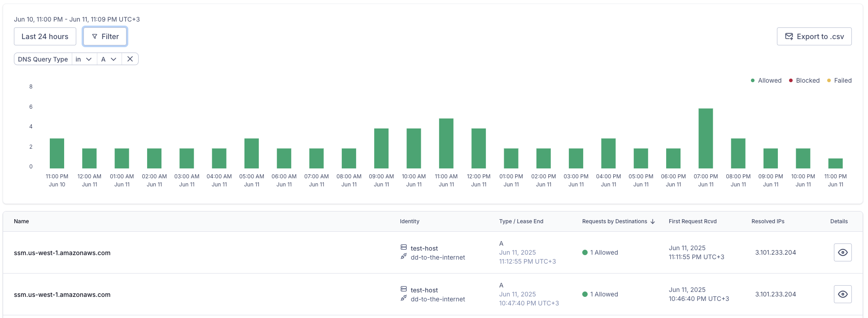This screenshot has width=868, height=318.
Task: Toggle Failed series in chart legend
Action: click(x=839, y=80)
